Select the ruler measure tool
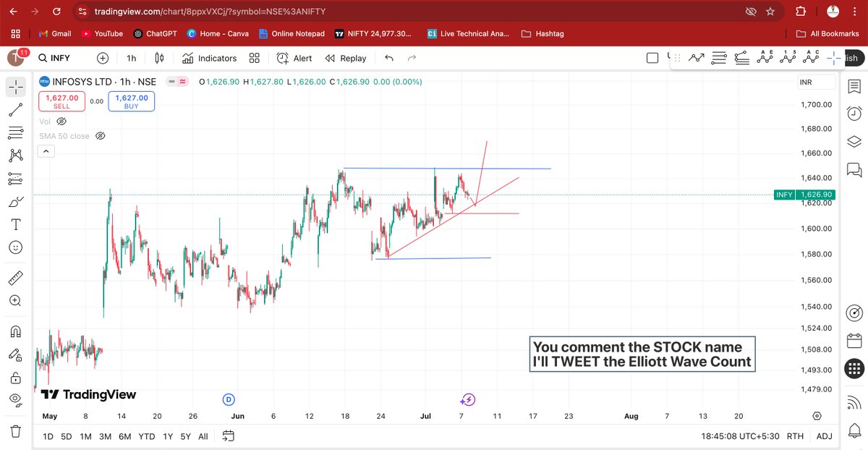868x450 pixels. coord(16,278)
